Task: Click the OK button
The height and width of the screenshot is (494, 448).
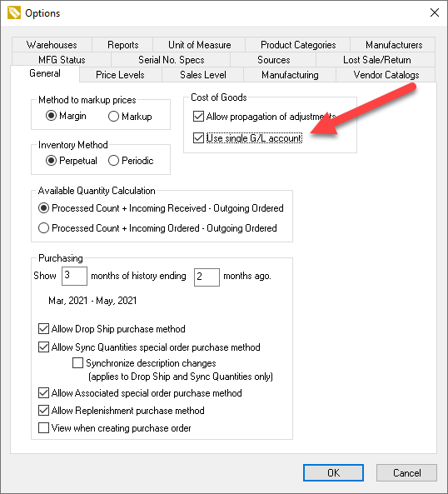Action: tap(333, 472)
